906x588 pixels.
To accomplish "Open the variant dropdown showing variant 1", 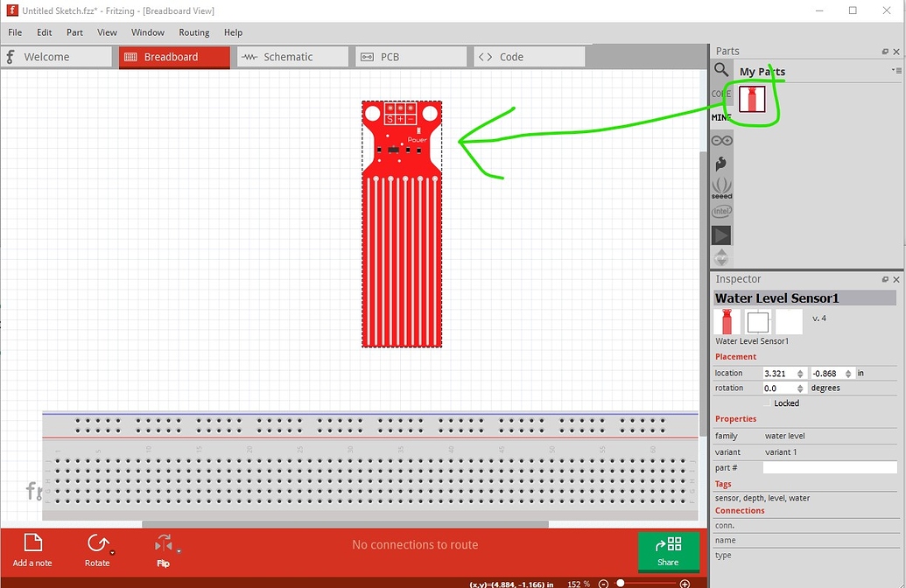I will tap(830, 451).
